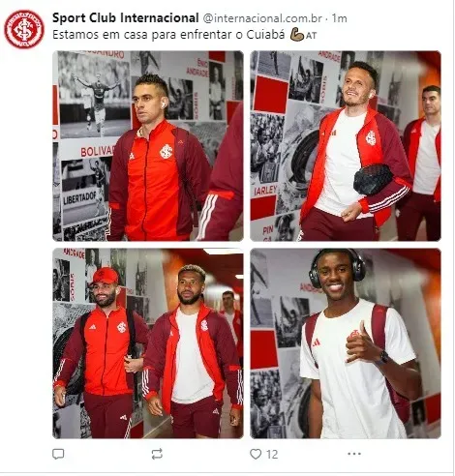Click the reply speech bubble icon

(x=58, y=454)
